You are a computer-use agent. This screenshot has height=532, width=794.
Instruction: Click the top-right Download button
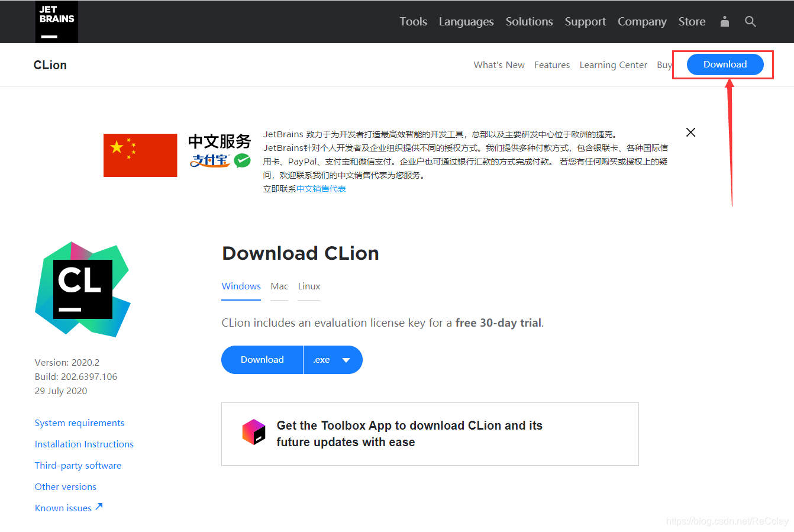(725, 65)
